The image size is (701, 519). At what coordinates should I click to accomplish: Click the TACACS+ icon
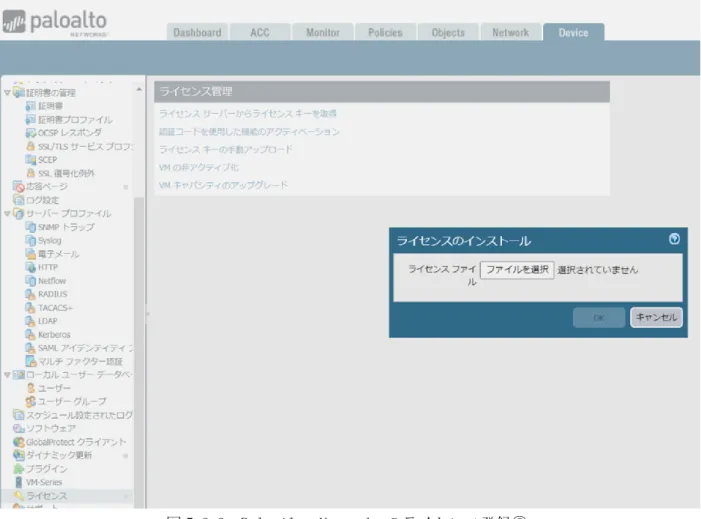30,308
